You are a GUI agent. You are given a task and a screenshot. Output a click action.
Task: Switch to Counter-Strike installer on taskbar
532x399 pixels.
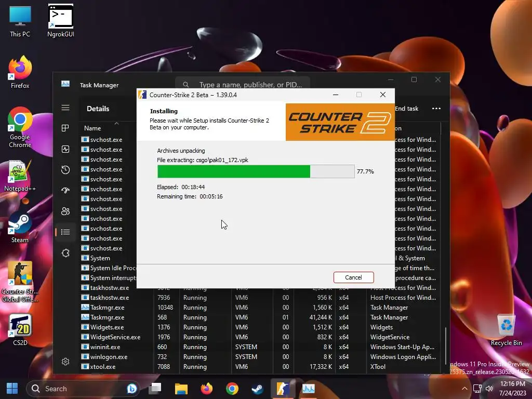click(283, 389)
